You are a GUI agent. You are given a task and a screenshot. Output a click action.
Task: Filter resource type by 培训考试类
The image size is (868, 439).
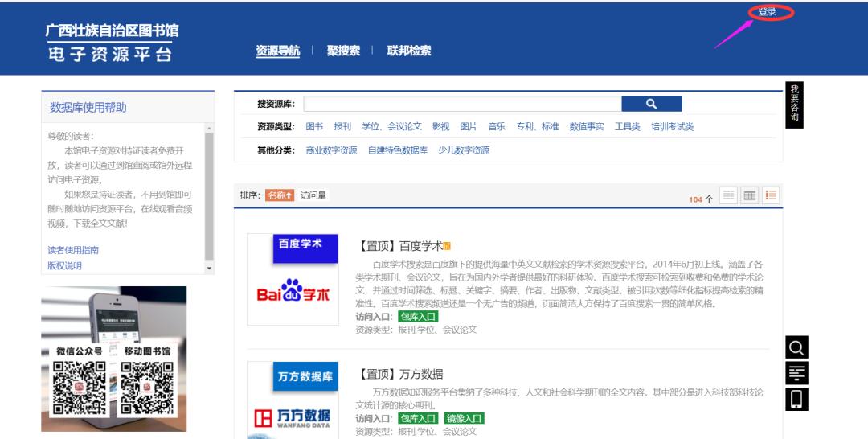tap(673, 127)
